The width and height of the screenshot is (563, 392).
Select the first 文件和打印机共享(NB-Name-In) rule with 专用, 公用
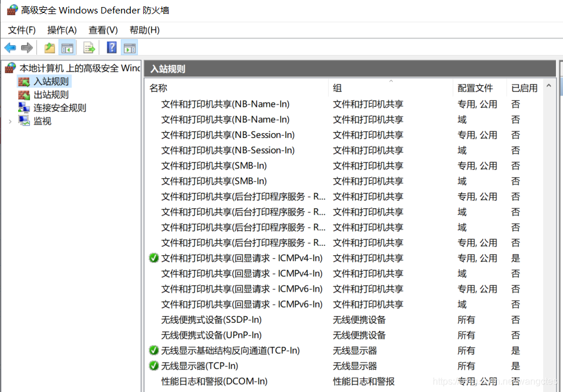pos(225,104)
